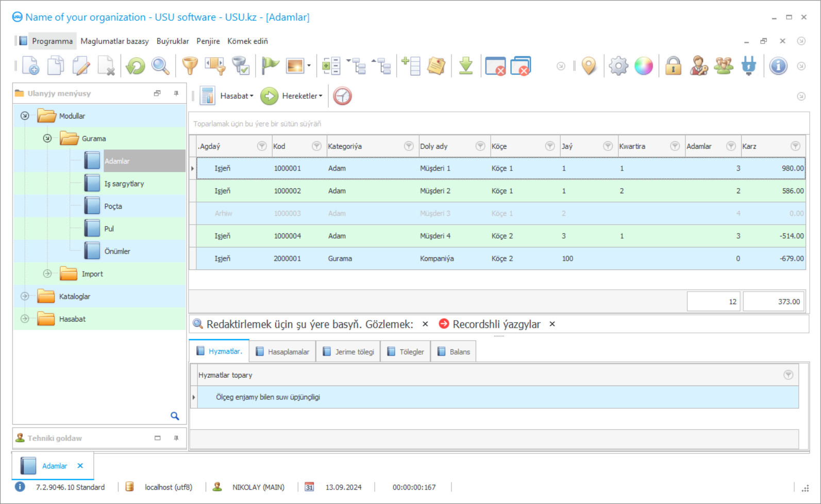Toggle the Kategoriýa column filter button

click(409, 146)
